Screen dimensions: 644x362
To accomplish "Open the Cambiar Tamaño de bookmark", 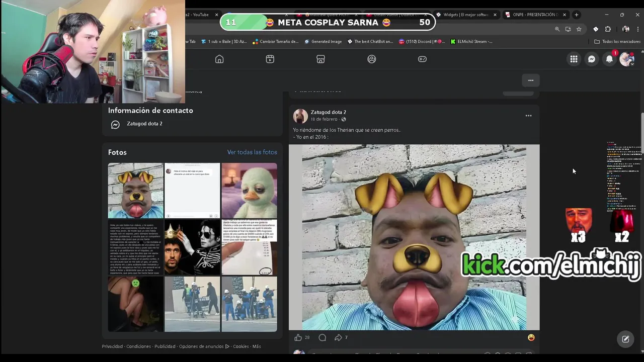I will tap(276, 42).
